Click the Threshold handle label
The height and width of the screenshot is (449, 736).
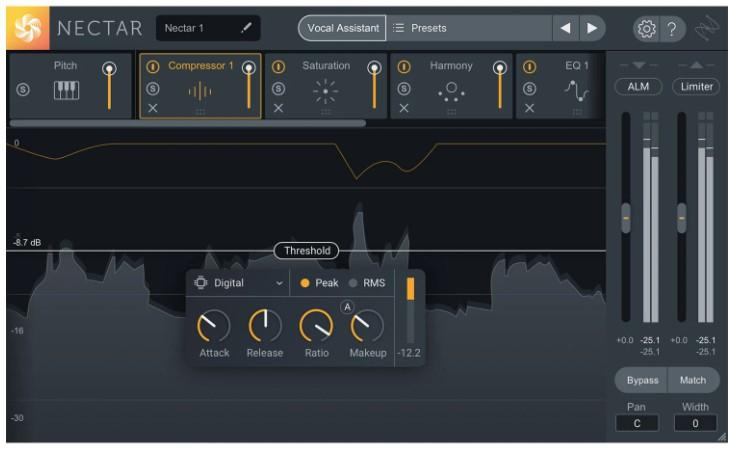307,251
